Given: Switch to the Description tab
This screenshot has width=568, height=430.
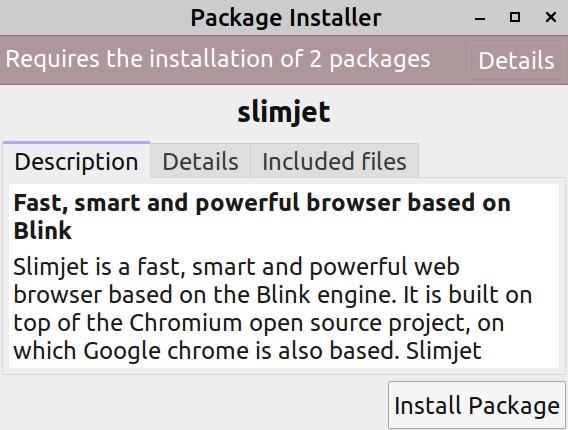Looking at the screenshot, I should 76,161.
